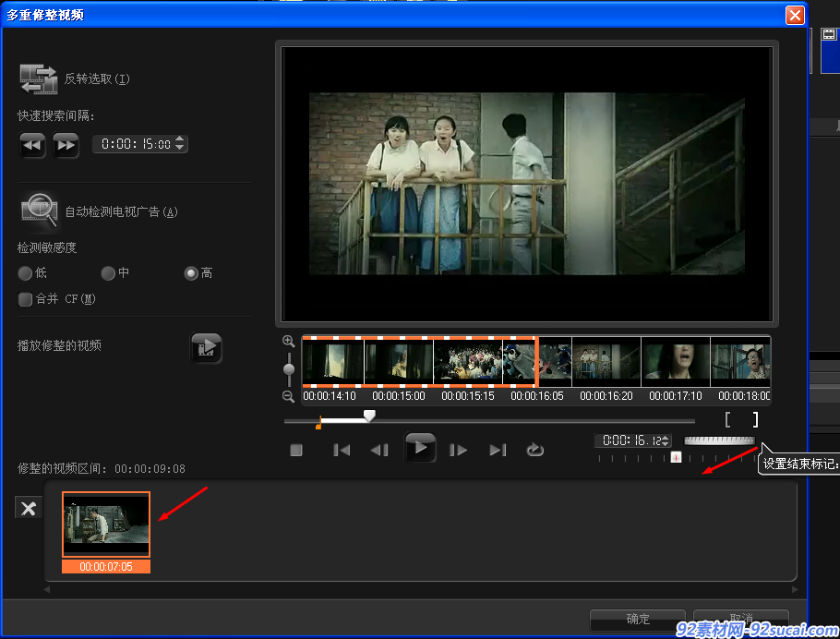Jump forward with quick search forward button
The image size is (840, 639).
(x=66, y=145)
